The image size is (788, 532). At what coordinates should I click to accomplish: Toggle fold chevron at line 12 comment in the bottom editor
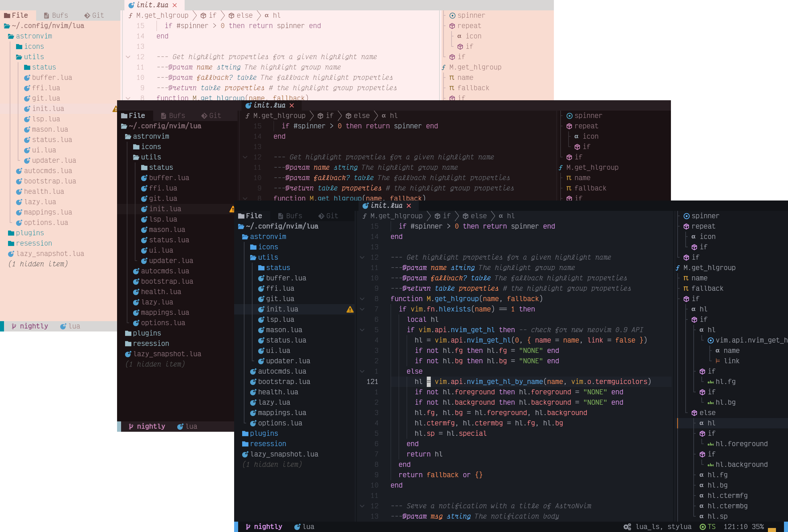point(362,258)
